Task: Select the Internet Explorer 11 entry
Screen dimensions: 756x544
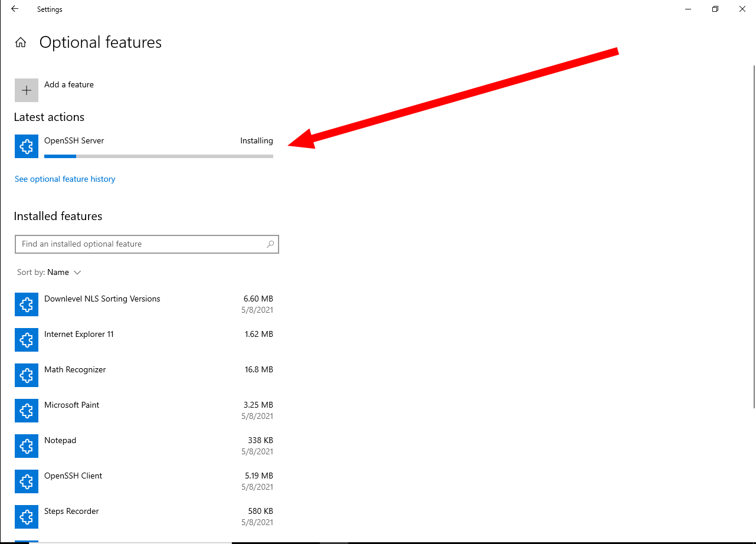Action: [144, 340]
